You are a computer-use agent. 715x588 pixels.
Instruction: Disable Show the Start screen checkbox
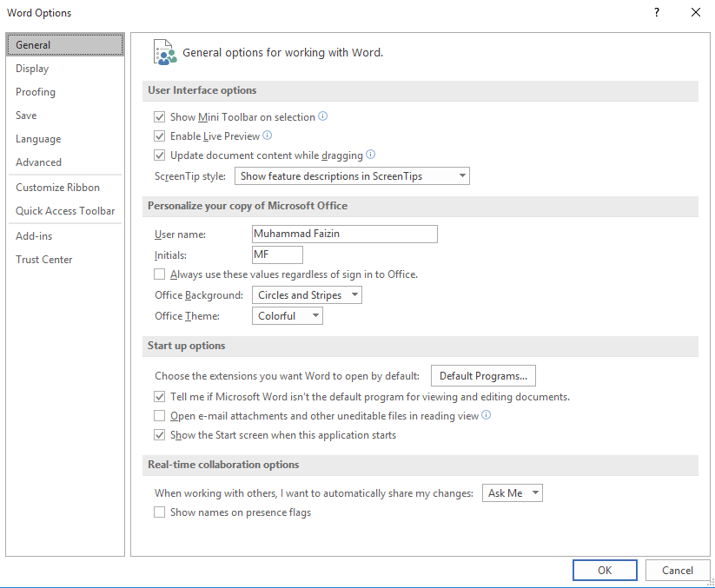pyautogui.click(x=160, y=435)
